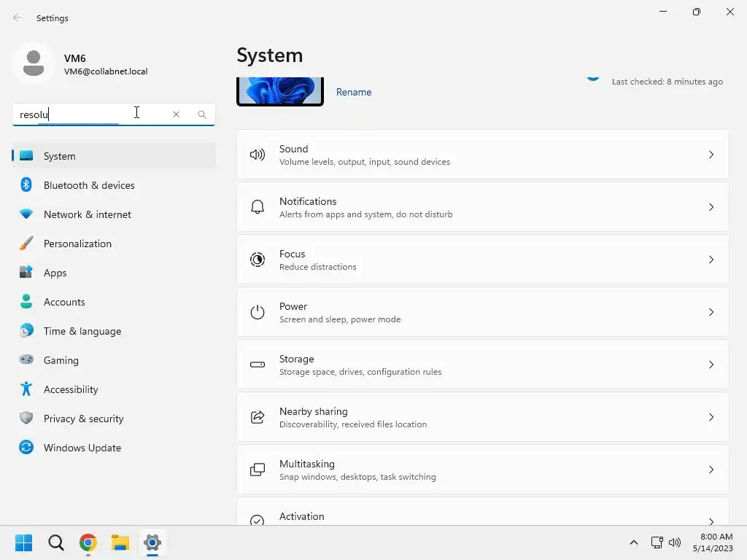Open File Explorer from the taskbar
This screenshot has width=747, height=560.
120,542
